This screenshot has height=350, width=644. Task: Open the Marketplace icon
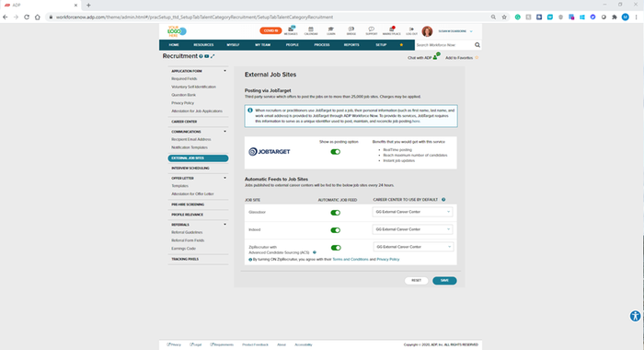click(391, 30)
